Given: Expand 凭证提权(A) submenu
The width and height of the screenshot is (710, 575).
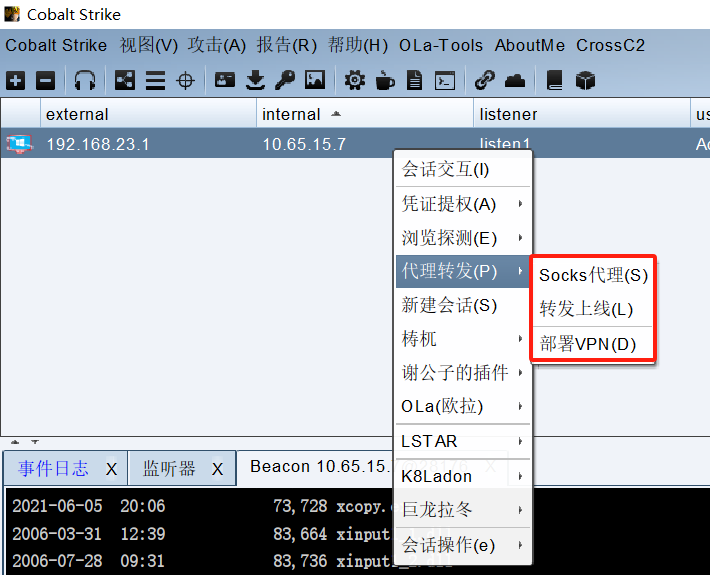Looking at the screenshot, I should [x=463, y=204].
